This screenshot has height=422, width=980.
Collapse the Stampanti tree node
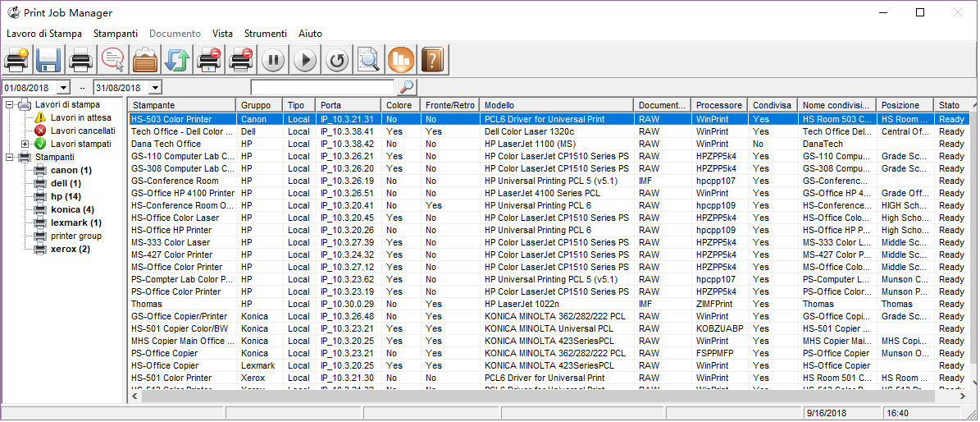click(x=9, y=157)
